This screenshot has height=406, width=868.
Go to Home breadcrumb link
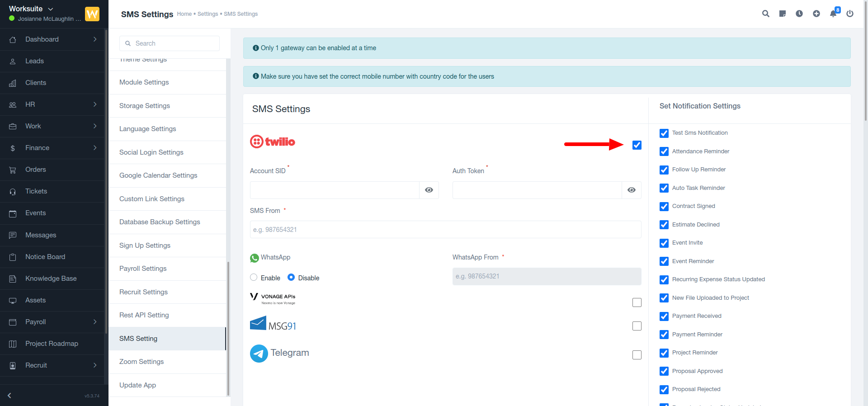(x=184, y=14)
